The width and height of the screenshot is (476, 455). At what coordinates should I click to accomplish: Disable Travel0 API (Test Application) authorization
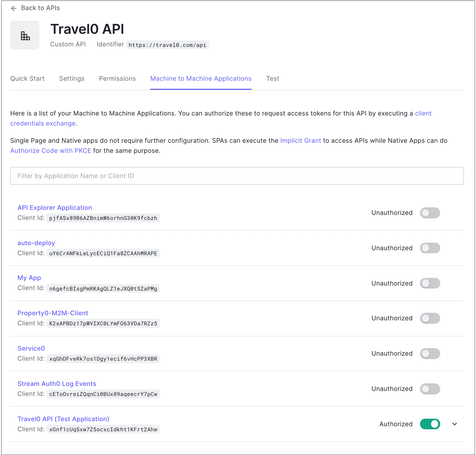click(x=430, y=424)
